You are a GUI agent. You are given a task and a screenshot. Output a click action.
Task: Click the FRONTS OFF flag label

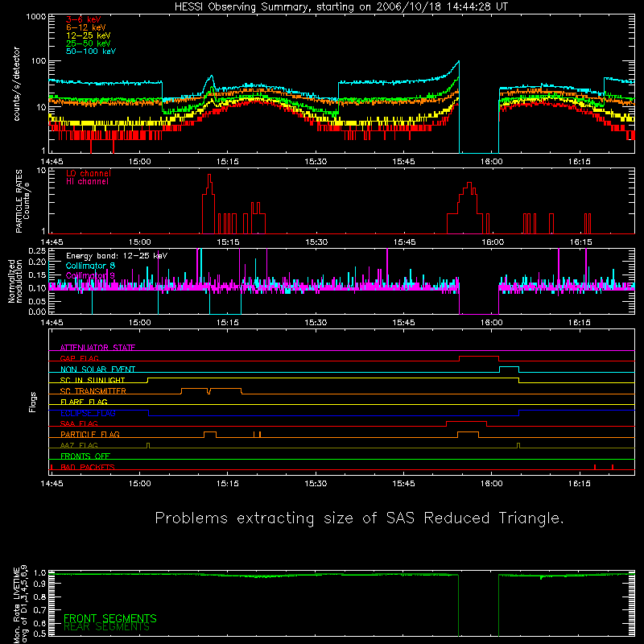pyautogui.click(x=85, y=456)
